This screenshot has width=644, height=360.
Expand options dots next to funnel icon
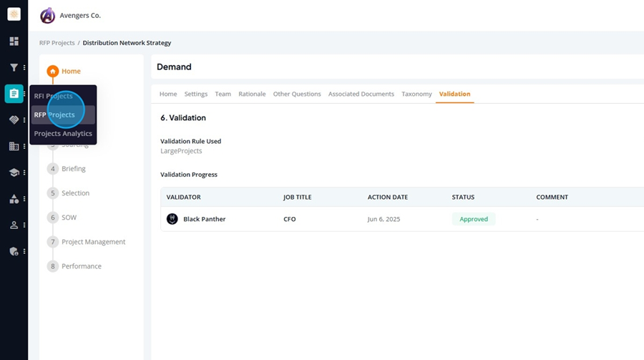pos(24,67)
